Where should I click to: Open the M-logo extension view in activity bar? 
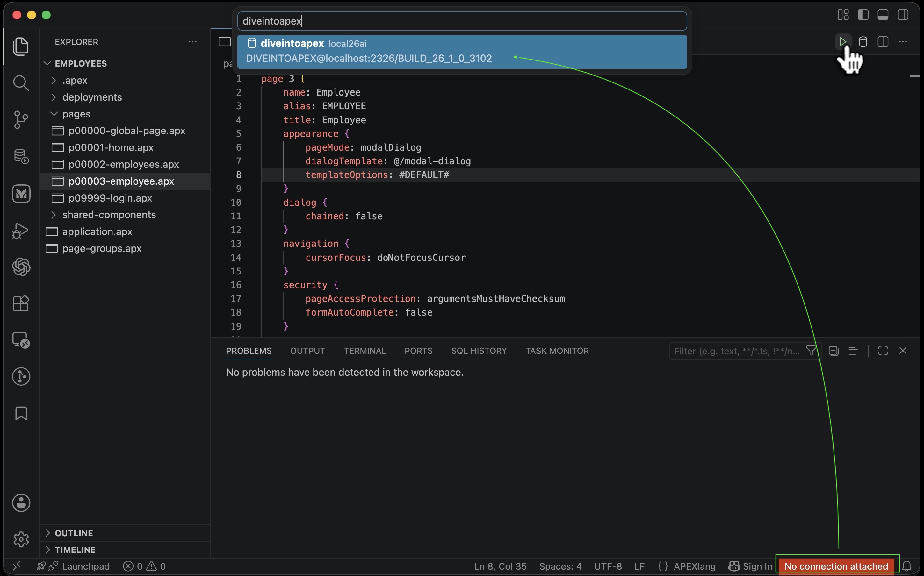click(21, 194)
